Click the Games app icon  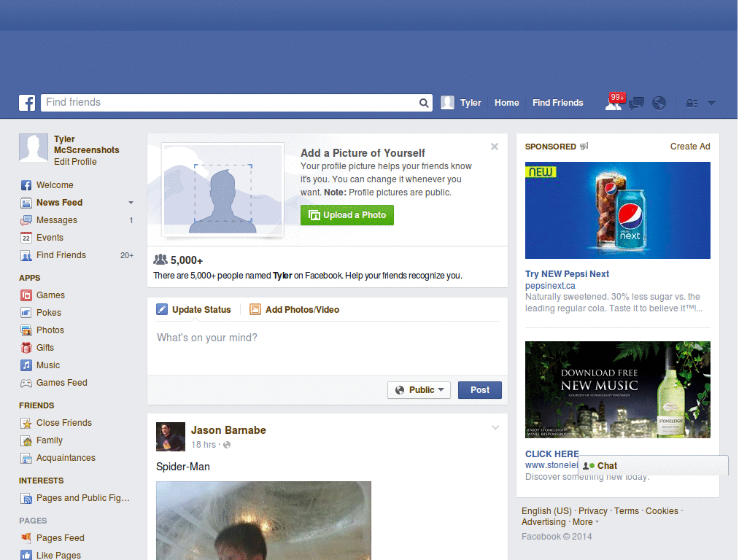pos(26,295)
